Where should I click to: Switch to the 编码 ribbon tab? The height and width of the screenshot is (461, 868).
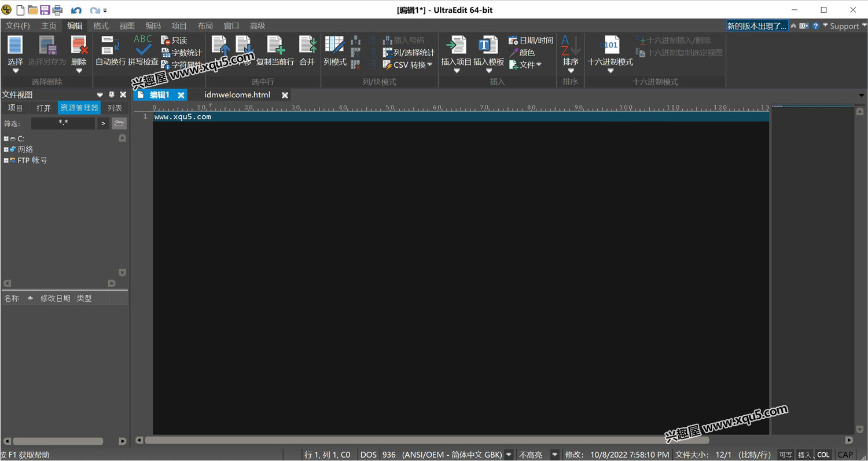click(x=153, y=26)
